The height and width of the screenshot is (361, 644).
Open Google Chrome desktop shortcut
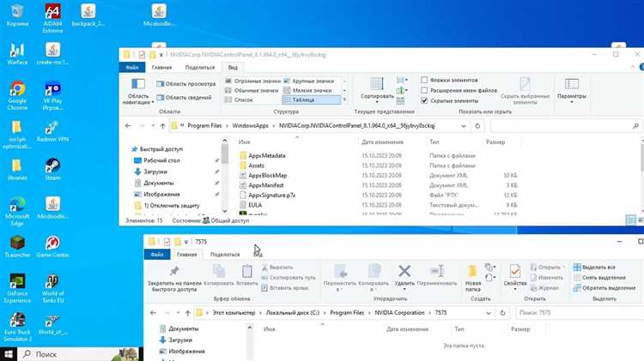[17, 95]
